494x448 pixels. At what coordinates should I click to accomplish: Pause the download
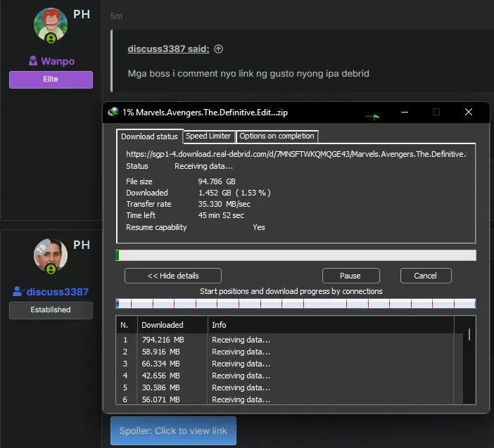350,276
